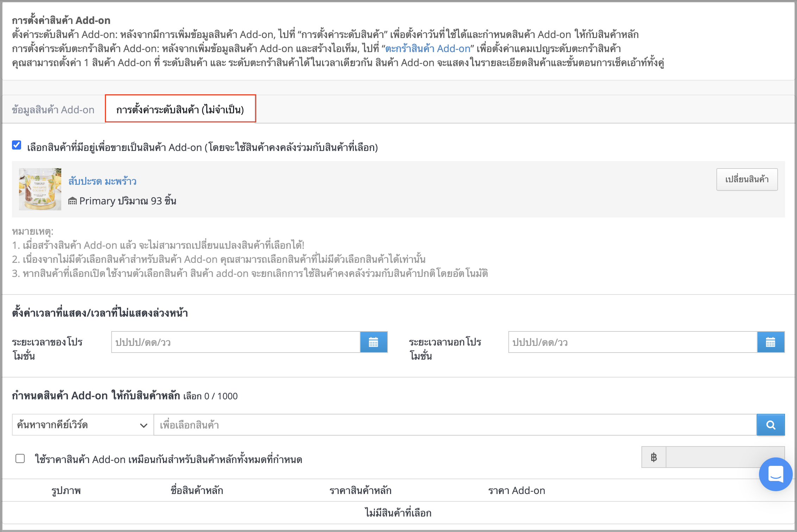Click the เปลี่ยนสินค้า button
797x532 pixels.
coord(747,179)
